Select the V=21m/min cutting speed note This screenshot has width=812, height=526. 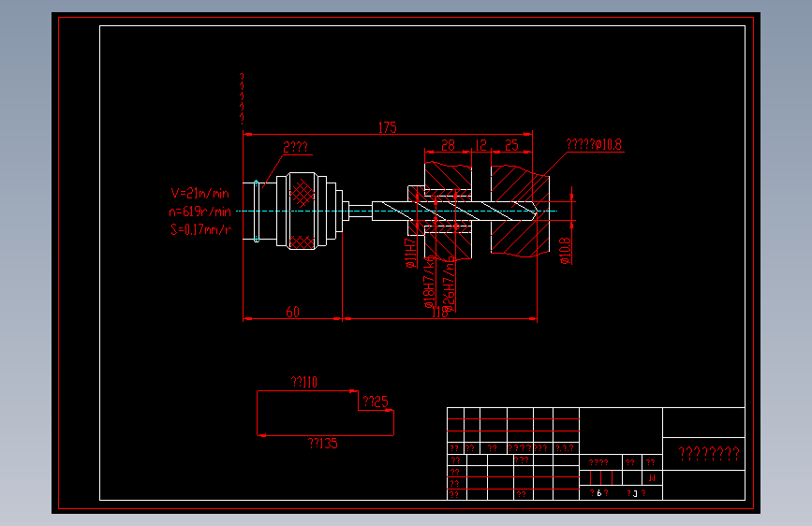pos(199,193)
